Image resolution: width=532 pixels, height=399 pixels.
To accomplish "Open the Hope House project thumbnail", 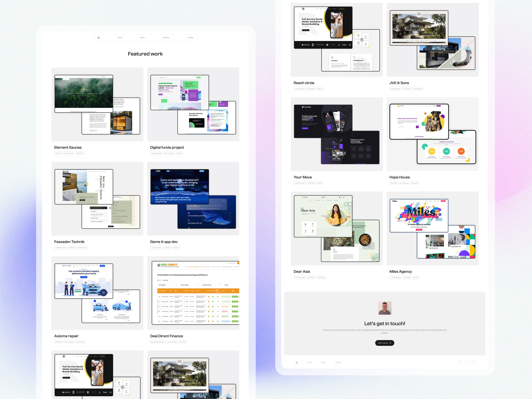I will click(432, 134).
